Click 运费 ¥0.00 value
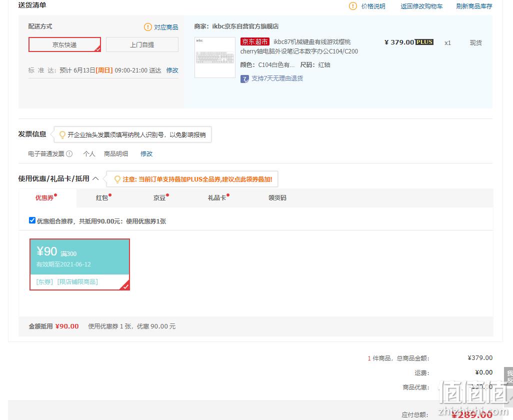513x420 pixels. coord(484,372)
